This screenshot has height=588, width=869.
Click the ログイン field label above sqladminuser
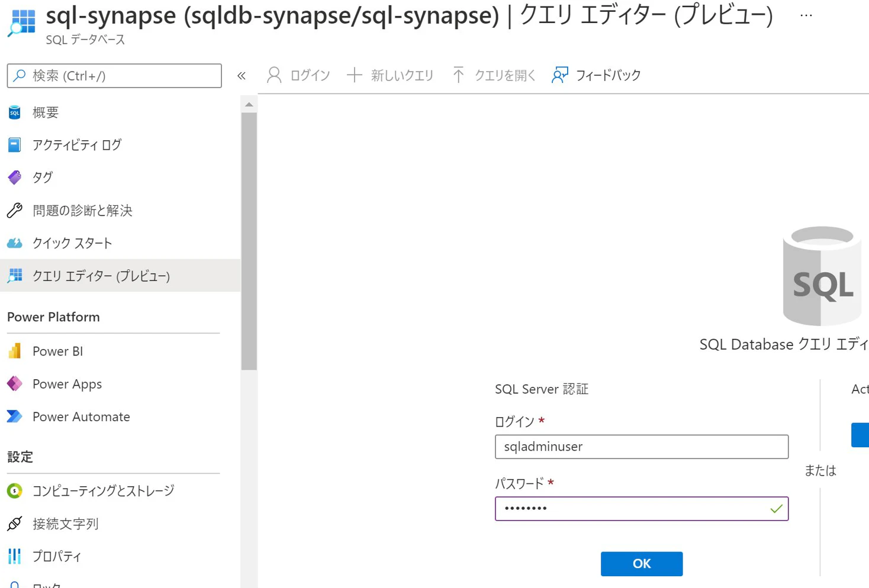[x=515, y=421]
